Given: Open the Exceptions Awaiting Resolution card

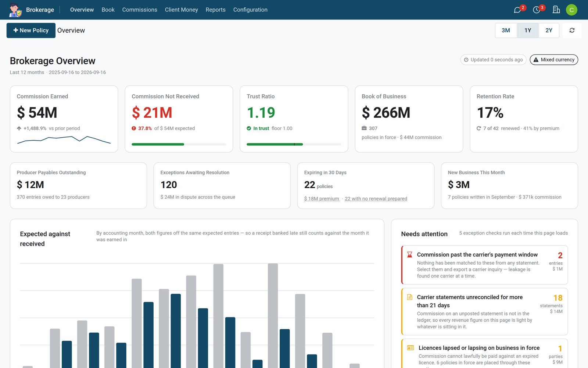Looking at the screenshot, I should coord(222,185).
